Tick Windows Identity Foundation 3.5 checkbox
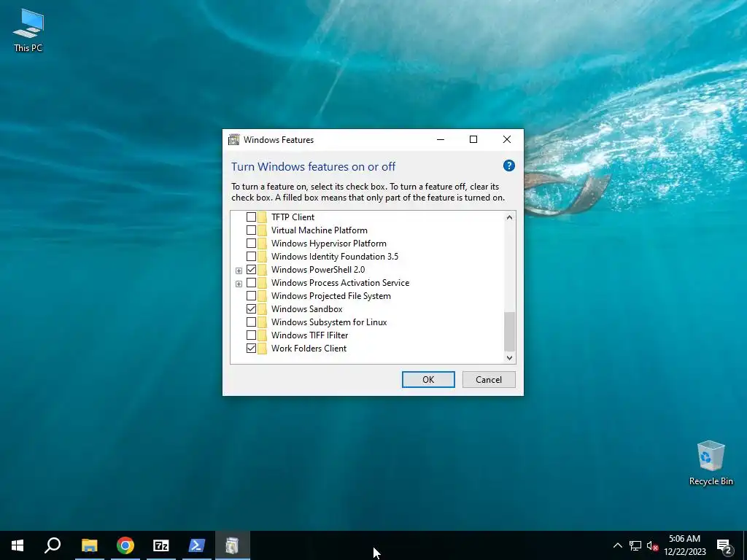The image size is (747, 560). pos(251,256)
